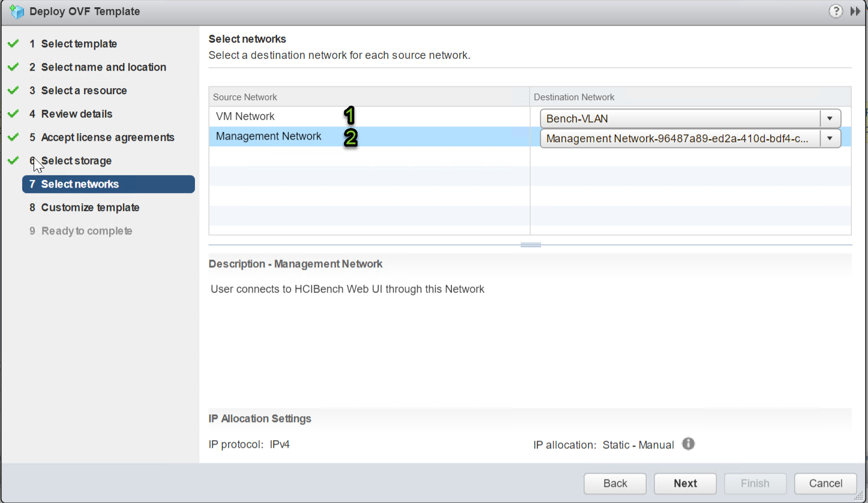Click the green checkmark beside Select storage
868x503 pixels.
(13, 160)
